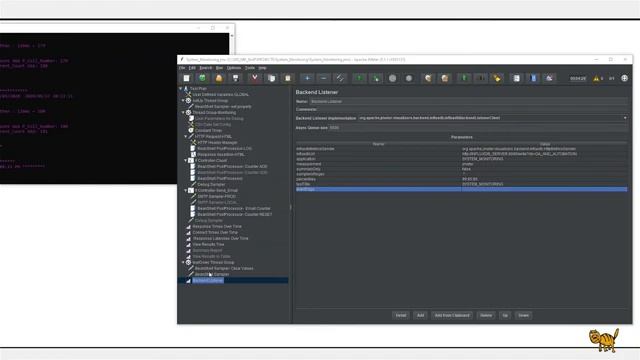Image resolution: width=640 pixels, height=360 pixels.
Task: Open the Tools menu
Action: coord(250,68)
